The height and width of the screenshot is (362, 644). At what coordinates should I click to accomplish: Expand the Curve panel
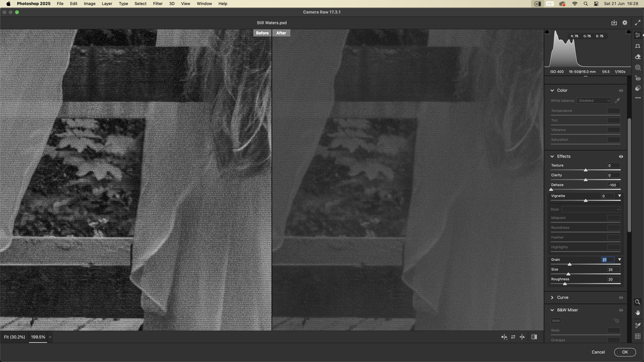pyautogui.click(x=552, y=298)
